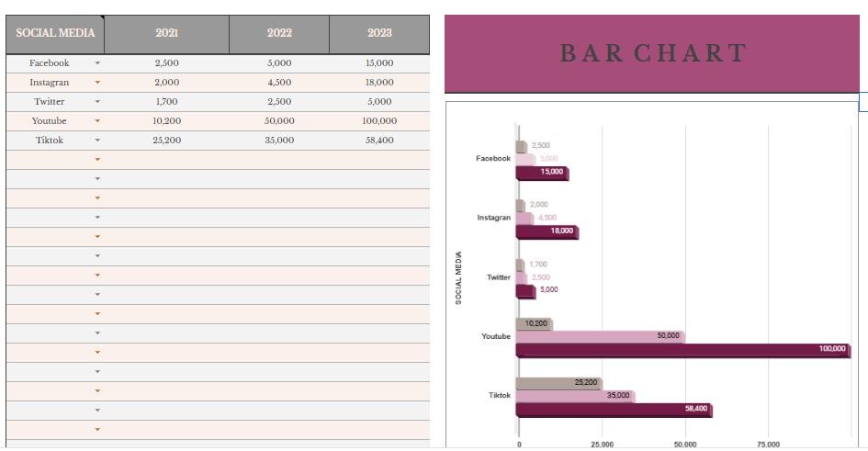Click the 25,000 horizontal axis tick label
The width and height of the screenshot is (868, 451).
(x=602, y=445)
